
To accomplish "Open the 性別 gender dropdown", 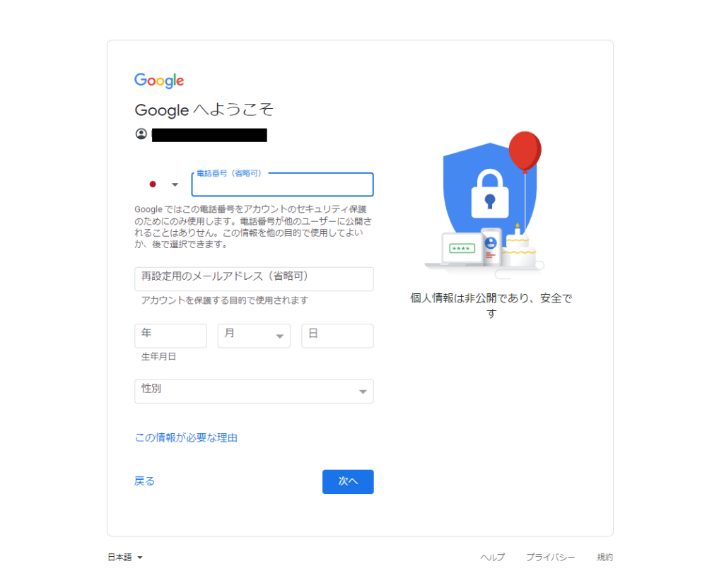I will click(x=254, y=392).
